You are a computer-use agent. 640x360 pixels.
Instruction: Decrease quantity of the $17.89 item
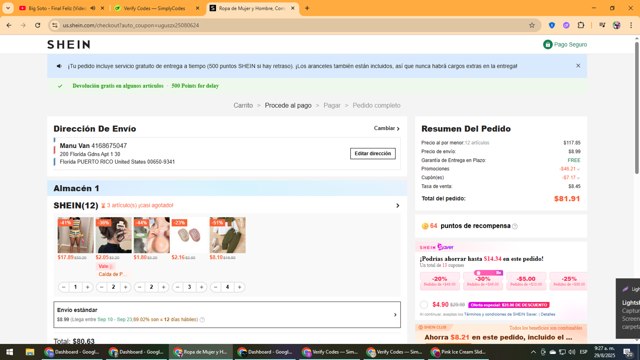click(x=64, y=287)
